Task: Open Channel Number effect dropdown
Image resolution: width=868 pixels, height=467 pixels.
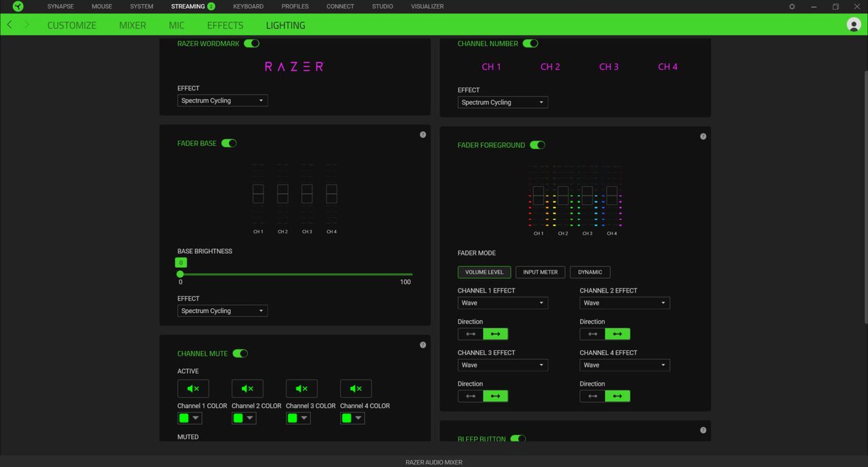Action: tap(503, 102)
